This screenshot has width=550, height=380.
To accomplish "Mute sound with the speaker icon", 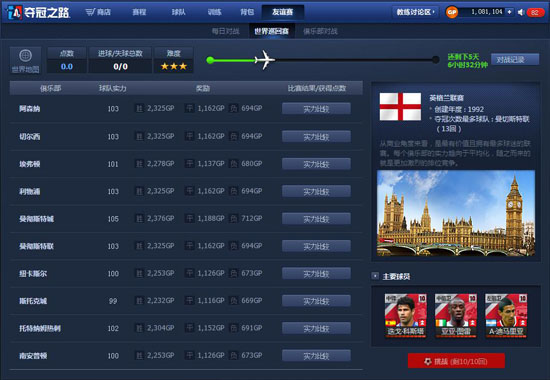I will 521,12.
